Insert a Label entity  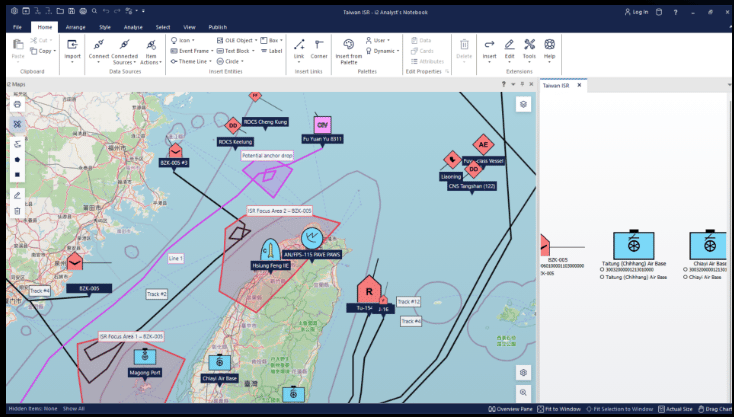272,51
